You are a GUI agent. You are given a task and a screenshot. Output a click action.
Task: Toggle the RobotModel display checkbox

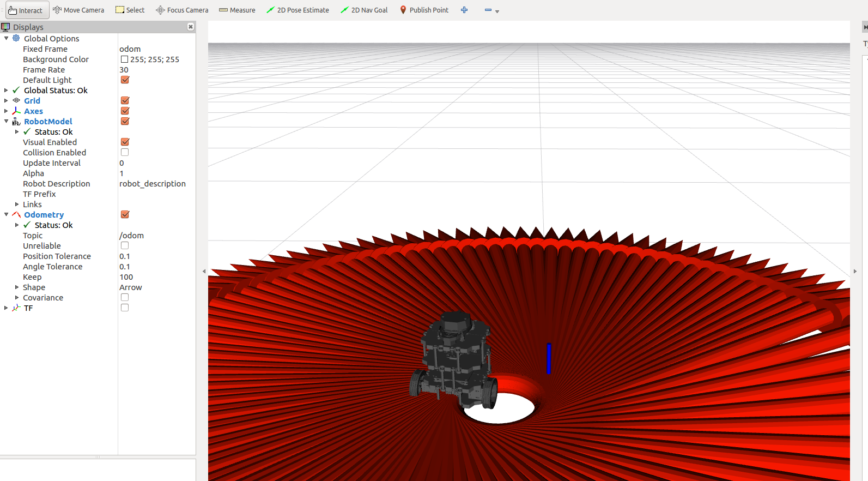tap(125, 121)
